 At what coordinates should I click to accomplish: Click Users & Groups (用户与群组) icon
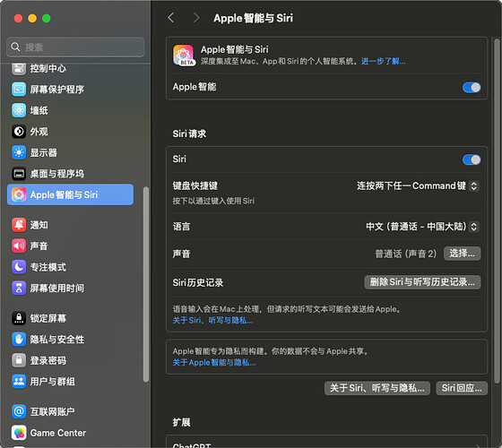19,382
